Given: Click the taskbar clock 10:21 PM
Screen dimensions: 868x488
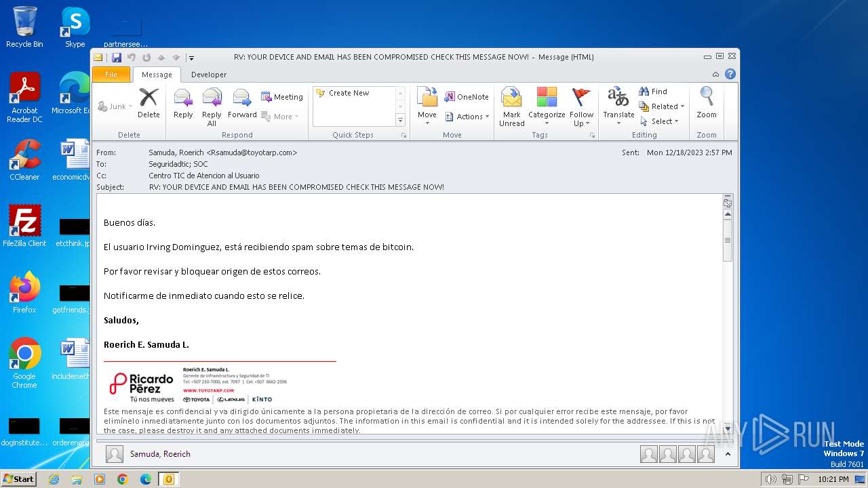Looking at the screenshot, I should click(833, 479).
